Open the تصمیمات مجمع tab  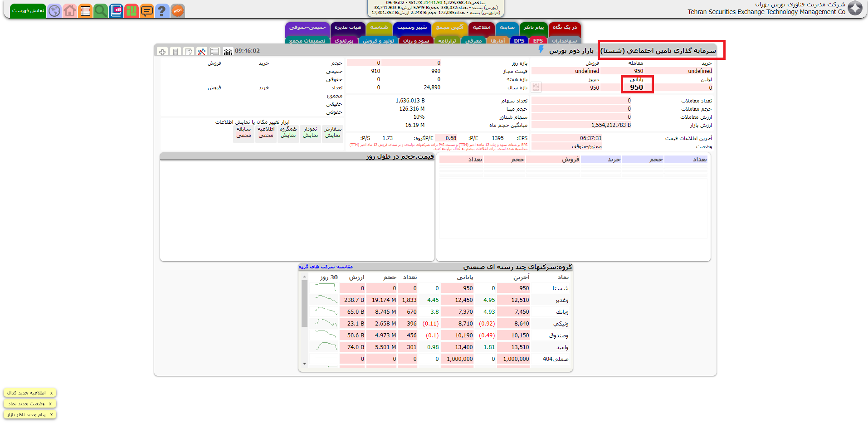coord(307,41)
